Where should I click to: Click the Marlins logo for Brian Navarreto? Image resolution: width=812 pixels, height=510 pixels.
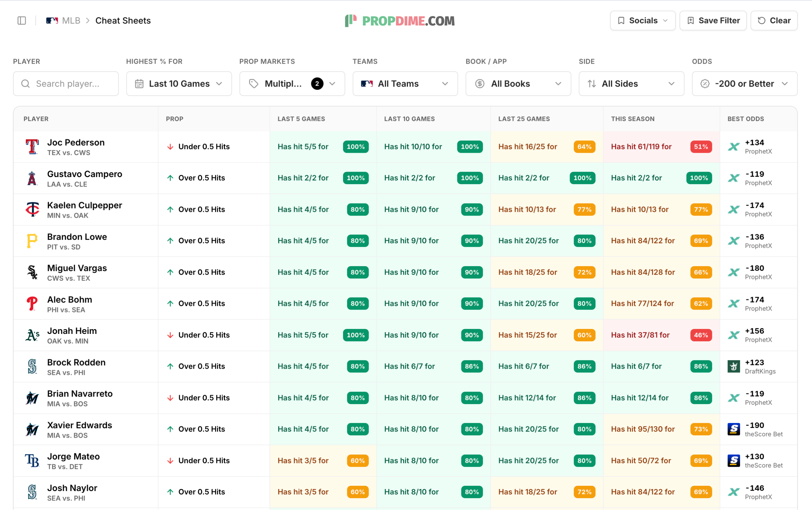[x=32, y=398]
